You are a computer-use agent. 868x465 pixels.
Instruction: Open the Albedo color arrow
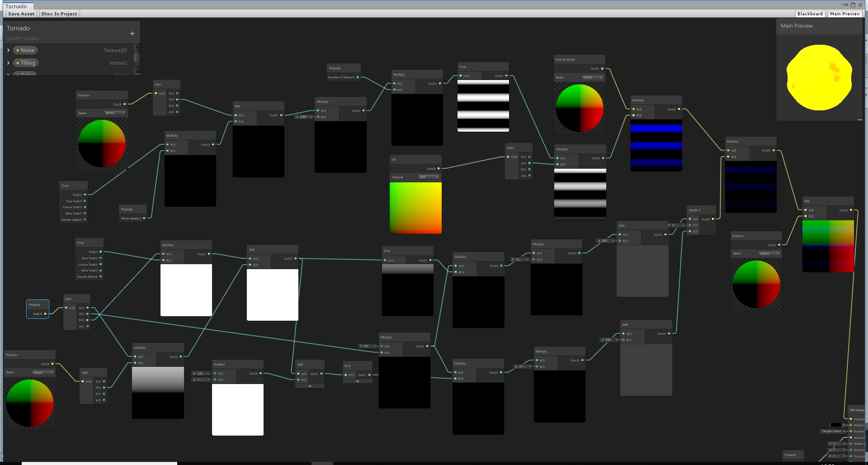coord(844,425)
